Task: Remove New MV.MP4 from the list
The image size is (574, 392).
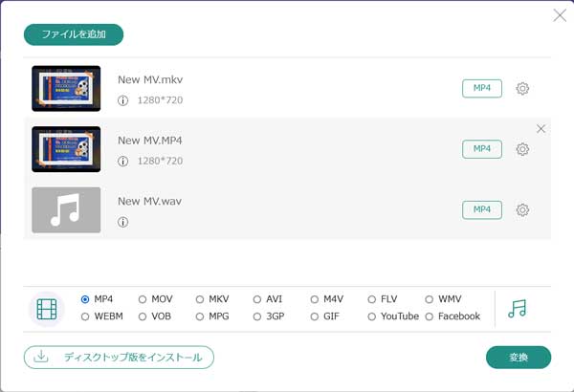Action: (x=541, y=129)
